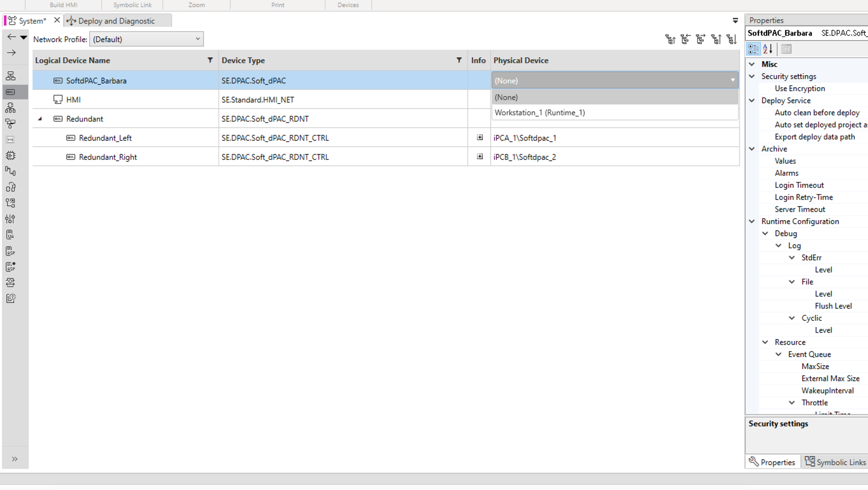Open the chip/CPU icon in the sidebar
868x490 pixels.
point(11,155)
